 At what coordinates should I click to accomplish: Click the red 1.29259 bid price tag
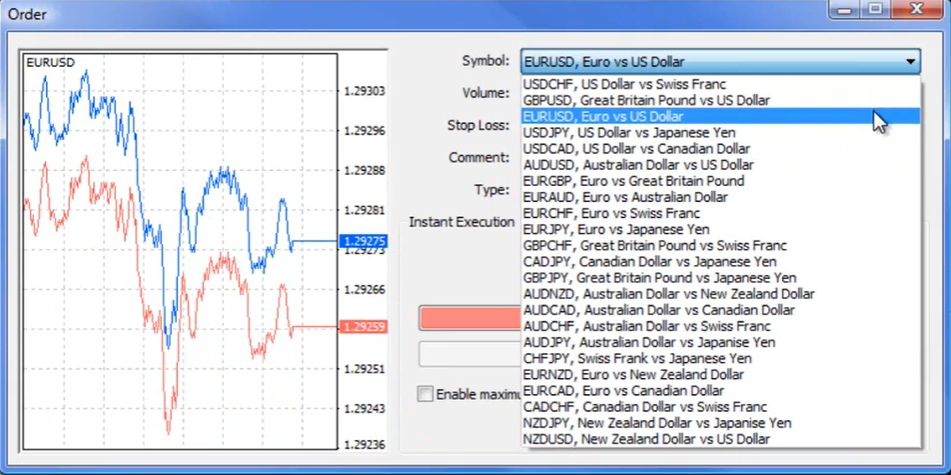point(365,327)
